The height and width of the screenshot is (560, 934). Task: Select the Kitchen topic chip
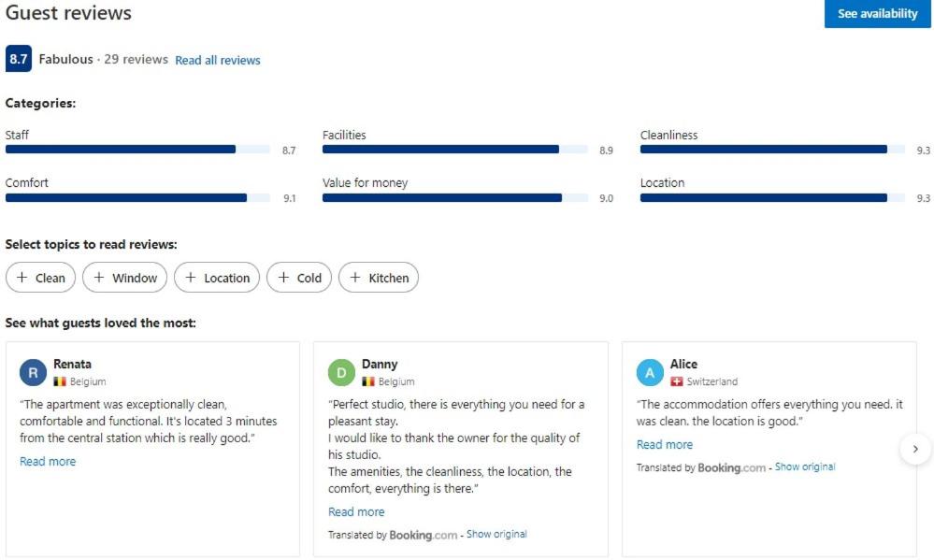tap(379, 278)
